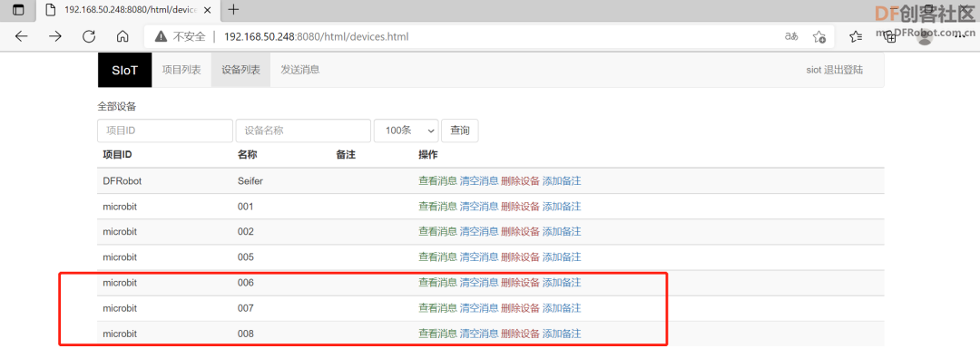980x358 pixels.
Task: Open the 发送消息 nav tab
Action: coord(300,70)
